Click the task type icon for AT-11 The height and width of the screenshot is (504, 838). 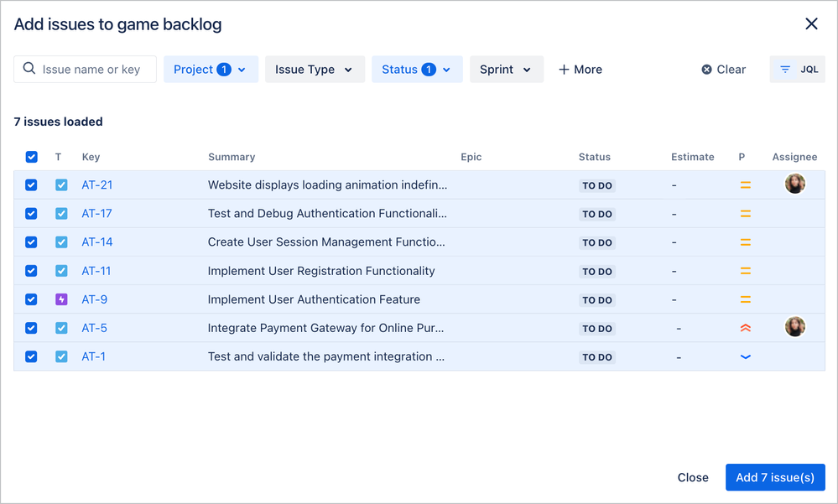[x=61, y=271]
